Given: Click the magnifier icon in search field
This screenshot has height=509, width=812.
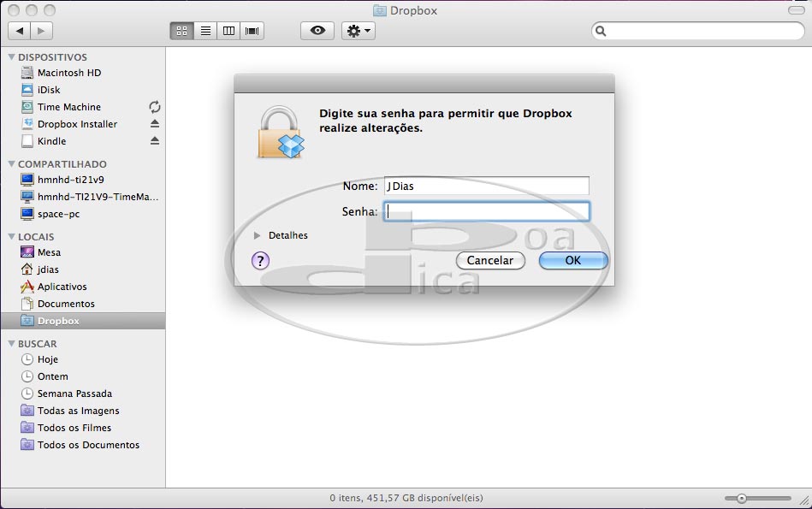Looking at the screenshot, I should (601, 31).
